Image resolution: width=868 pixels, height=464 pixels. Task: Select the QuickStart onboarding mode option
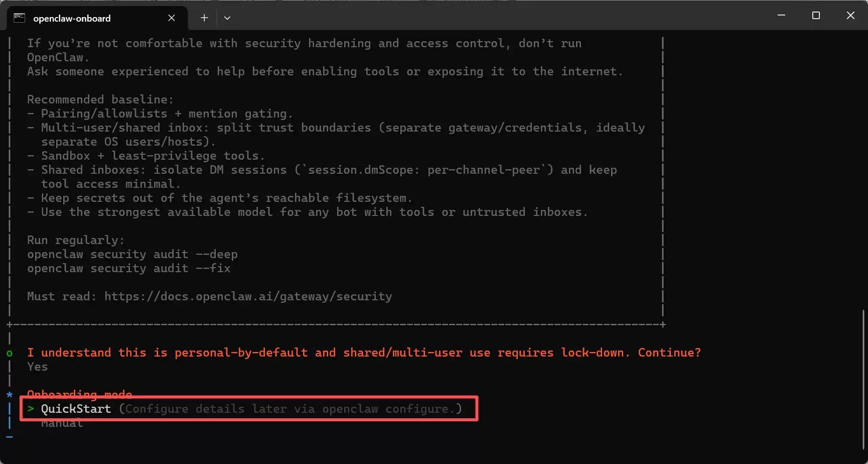76,409
